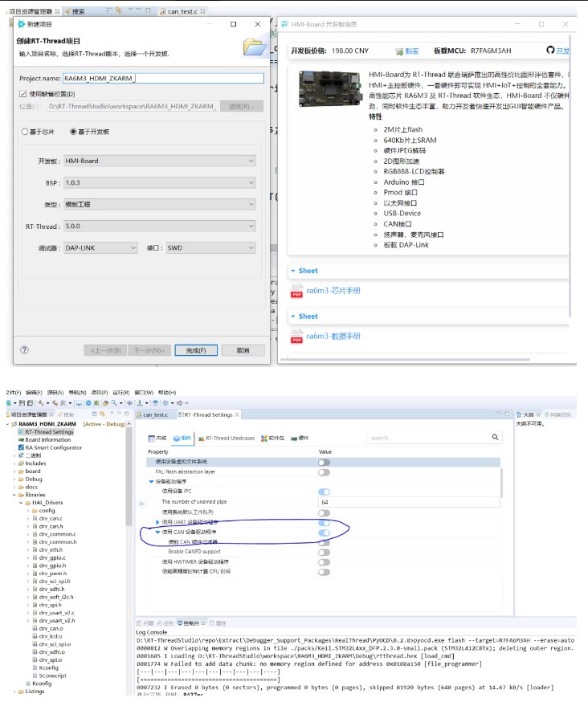Click the terminal monitor icon in toolbar

click(79, 403)
